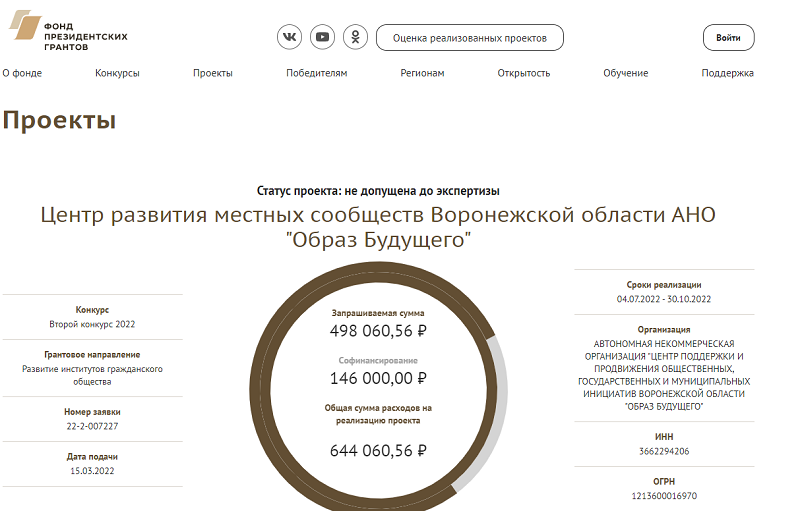800x511 pixels.
Task: Open the Конкурсы menu item
Action: [x=117, y=73]
